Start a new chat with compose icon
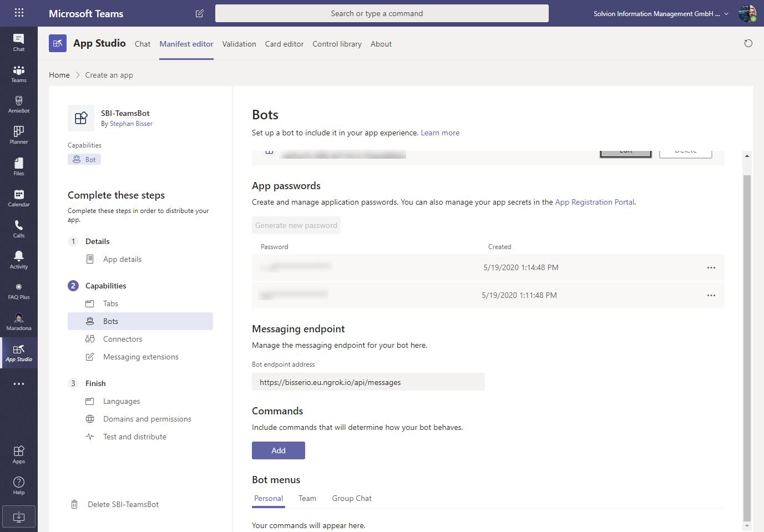This screenshot has height=532, width=764. tap(200, 13)
